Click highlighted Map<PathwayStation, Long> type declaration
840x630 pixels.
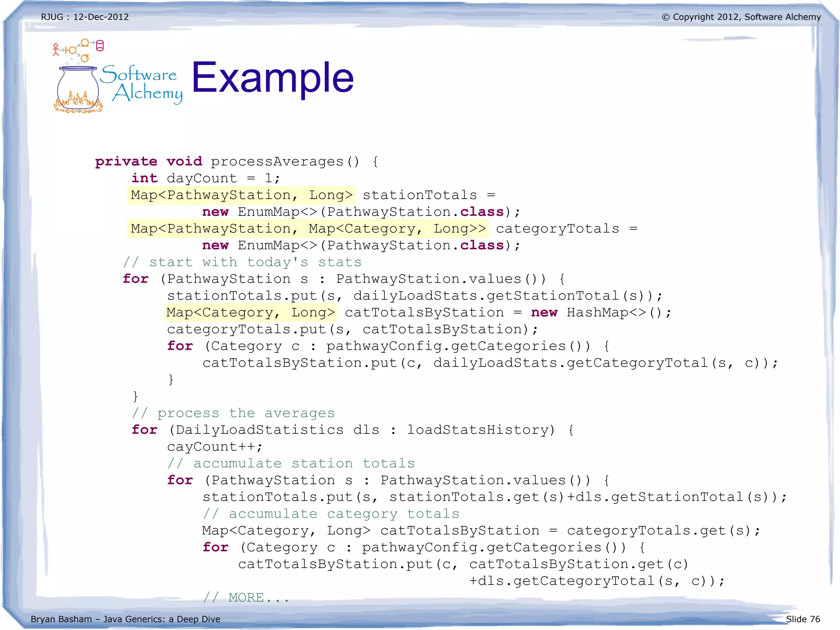241,195
